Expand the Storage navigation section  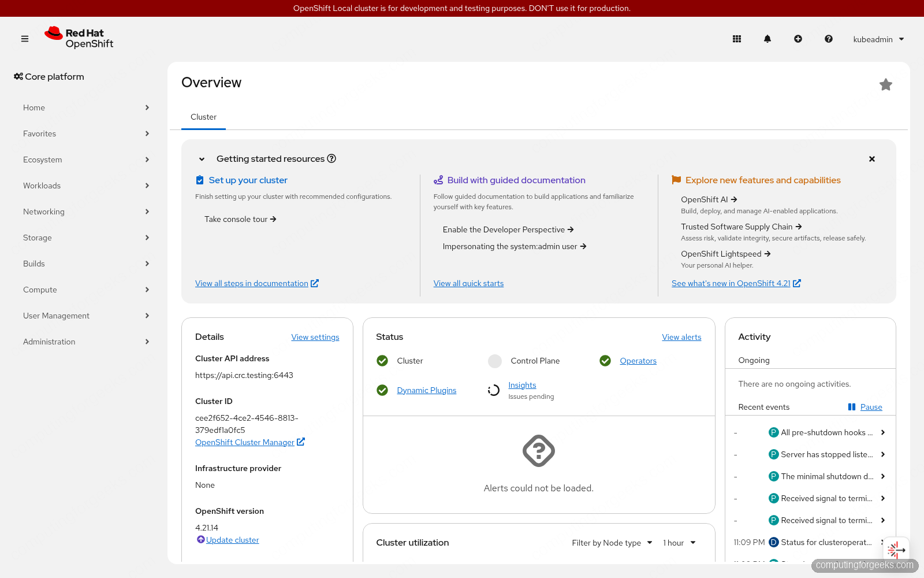(86, 238)
